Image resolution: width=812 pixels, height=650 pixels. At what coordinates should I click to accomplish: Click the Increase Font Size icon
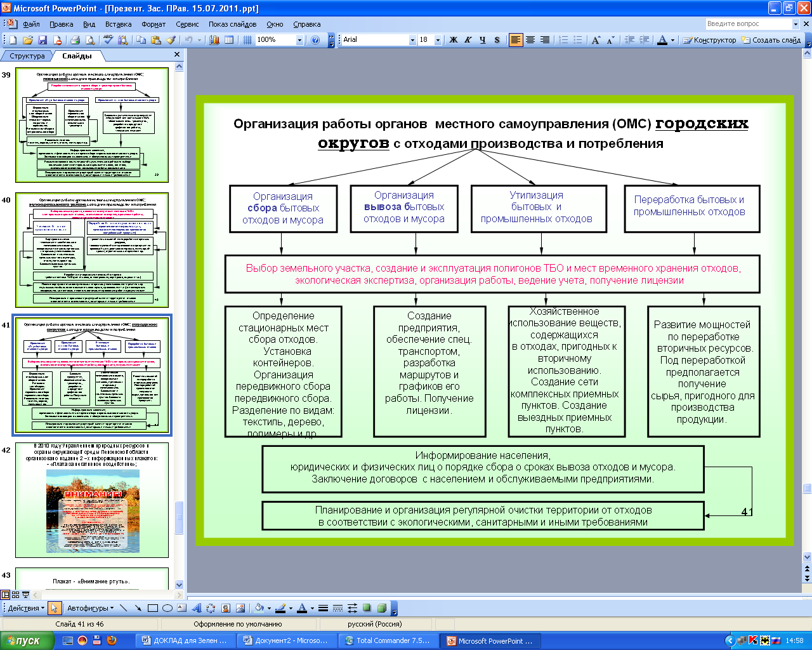tap(596, 40)
